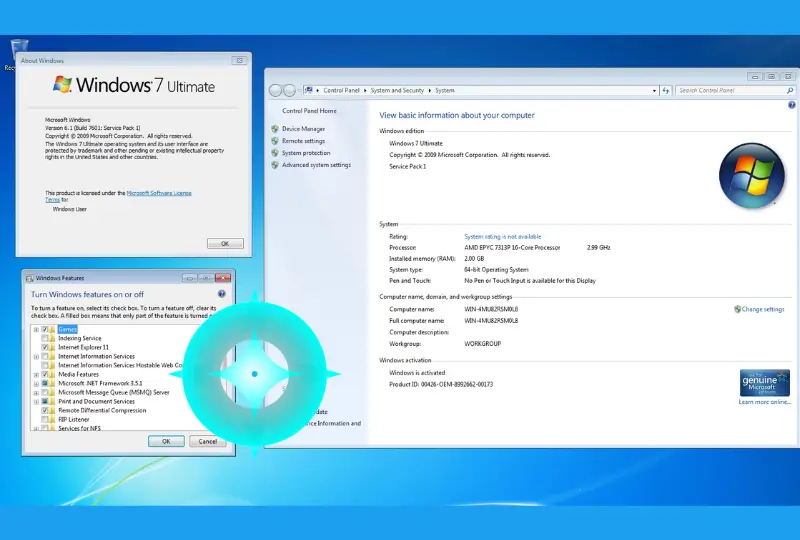The width and height of the screenshot is (800, 540).
Task: Select the Games row label
Action: tap(67, 329)
